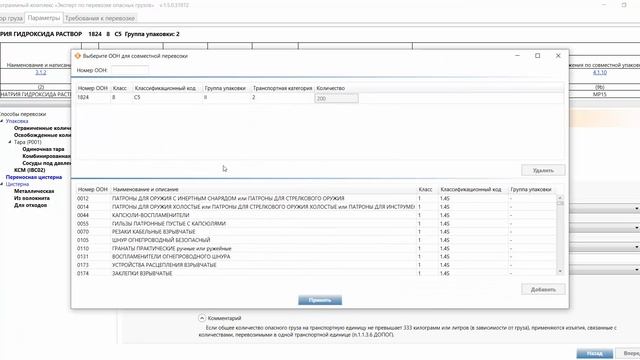Click the Количество field with value 200

tap(336, 98)
